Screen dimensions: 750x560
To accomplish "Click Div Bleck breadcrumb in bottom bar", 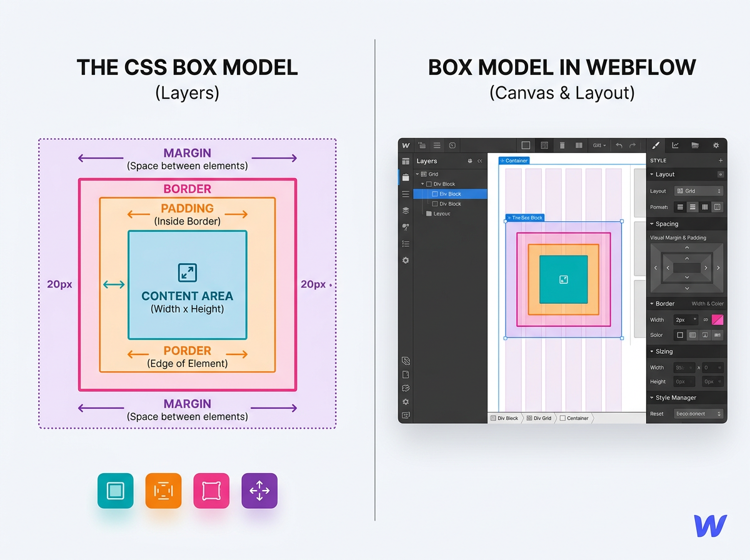I will click(x=504, y=418).
